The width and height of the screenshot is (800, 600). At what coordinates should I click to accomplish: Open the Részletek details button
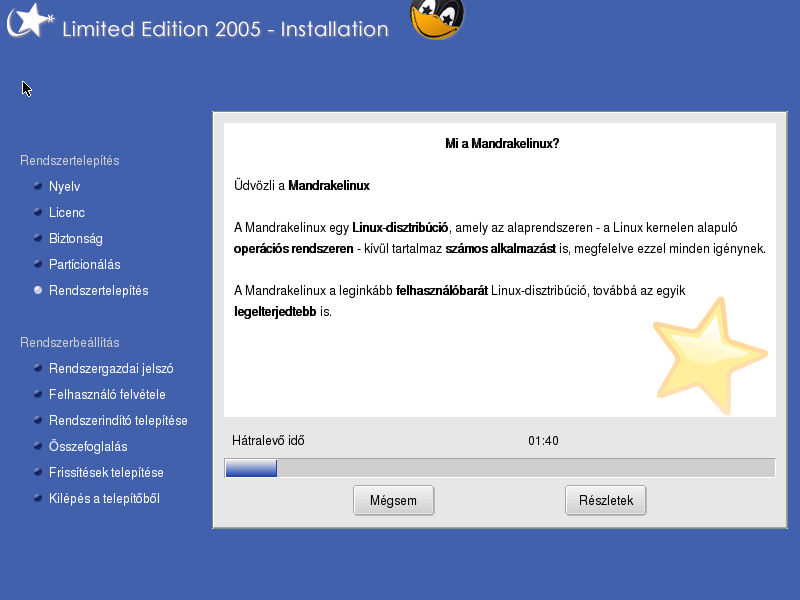[606, 500]
